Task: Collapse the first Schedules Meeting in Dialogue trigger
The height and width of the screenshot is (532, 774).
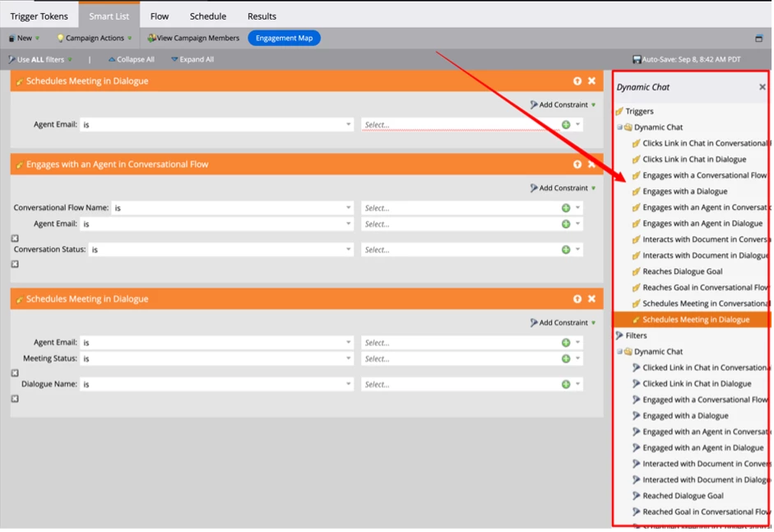Action: 577,81
